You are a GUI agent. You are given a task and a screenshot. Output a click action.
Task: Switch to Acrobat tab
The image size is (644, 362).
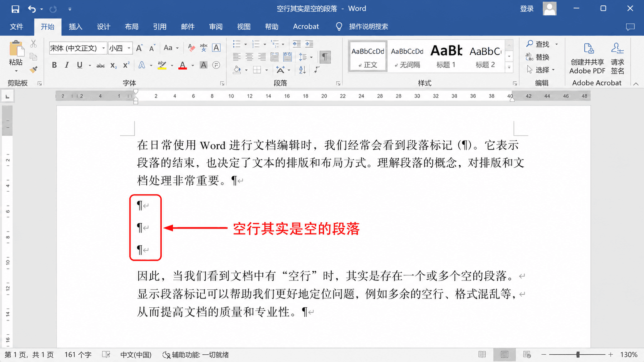306,27
